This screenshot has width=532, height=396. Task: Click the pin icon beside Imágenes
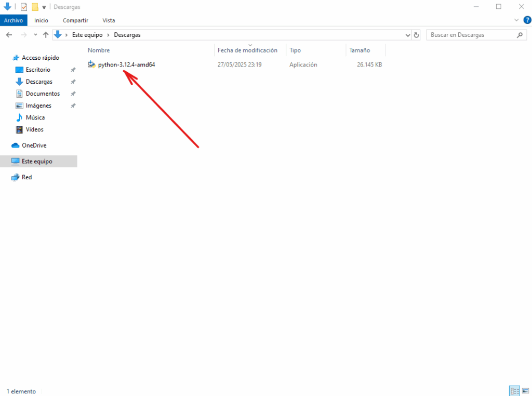point(73,105)
